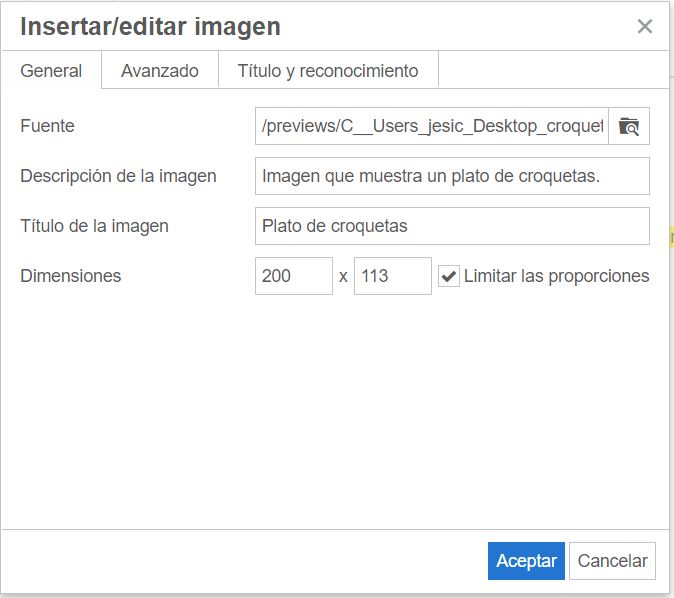674x598 pixels.
Task: Focus the Fuente path input field
Action: pos(432,126)
